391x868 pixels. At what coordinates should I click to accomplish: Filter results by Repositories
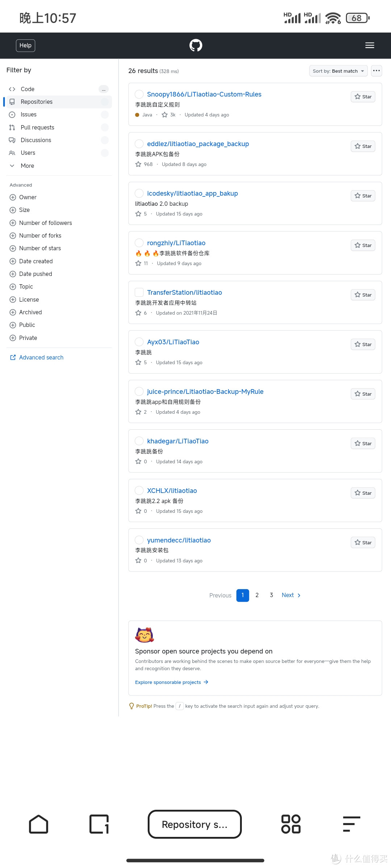pos(59,102)
